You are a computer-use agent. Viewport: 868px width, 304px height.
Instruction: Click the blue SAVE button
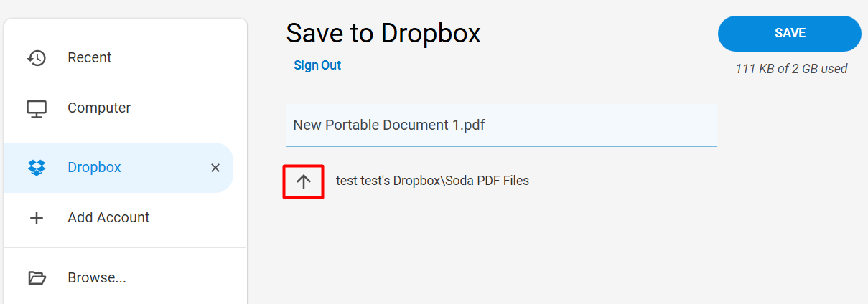tap(790, 34)
